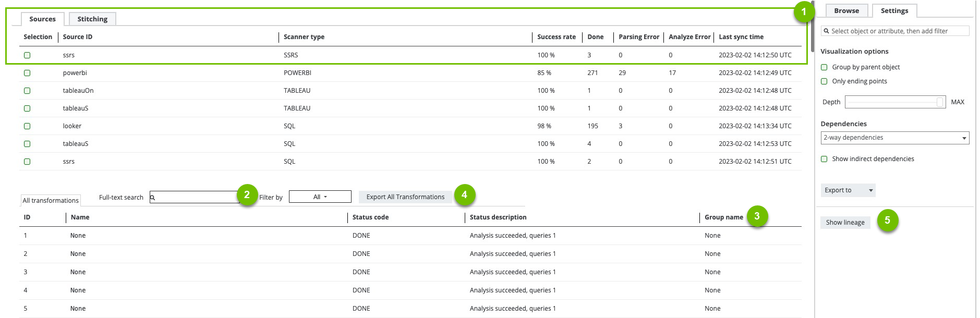
Task: Click callout badge 4 beside Export All Transformations
Action: [x=464, y=195]
